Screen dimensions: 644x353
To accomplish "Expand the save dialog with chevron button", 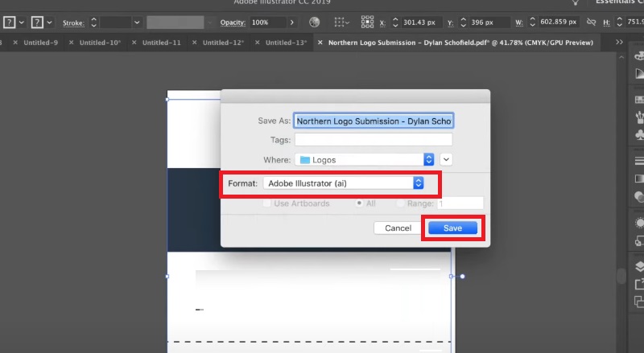I will pos(446,159).
